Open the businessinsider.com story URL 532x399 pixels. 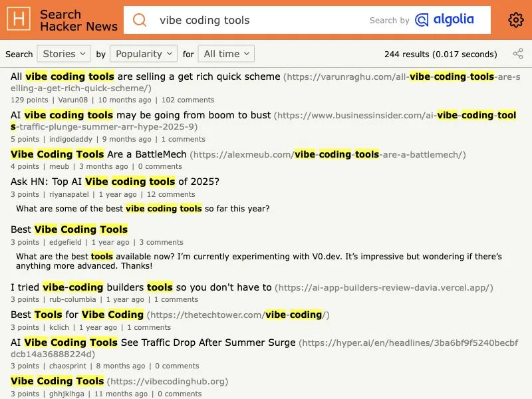(263, 121)
